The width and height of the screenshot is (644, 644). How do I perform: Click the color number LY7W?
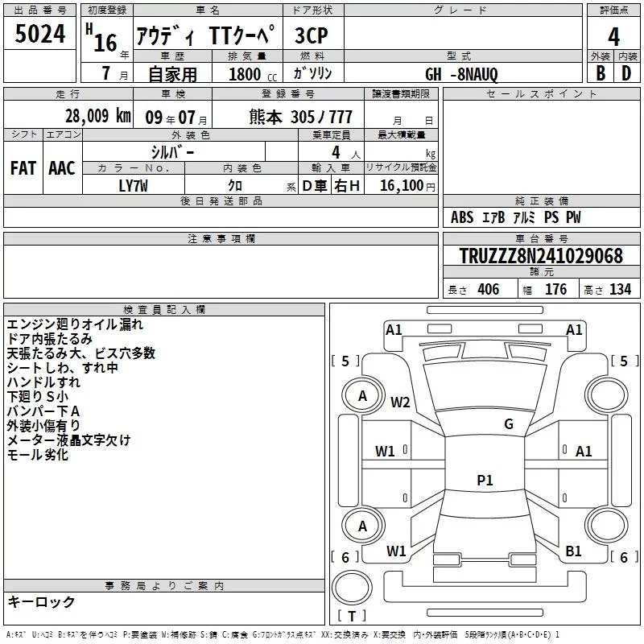(x=134, y=185)
